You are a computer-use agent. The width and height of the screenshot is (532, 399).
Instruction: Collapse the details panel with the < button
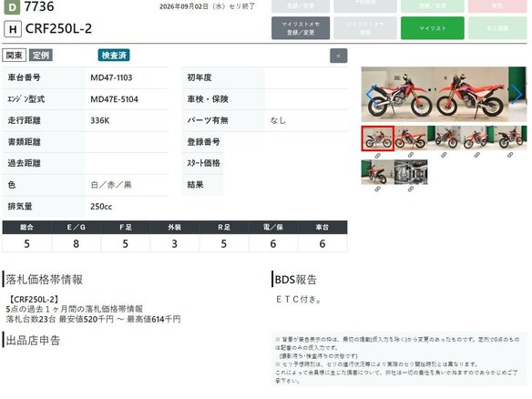point(338,56)
